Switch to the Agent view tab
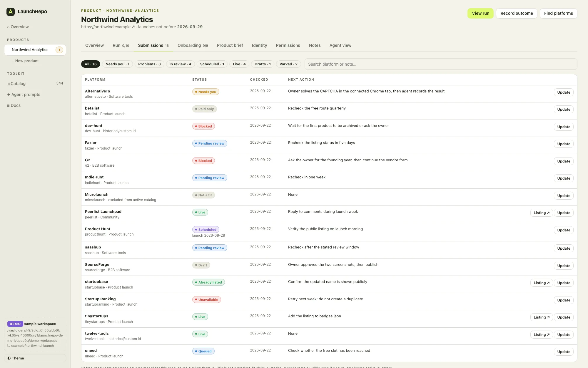 pos(340,45)
